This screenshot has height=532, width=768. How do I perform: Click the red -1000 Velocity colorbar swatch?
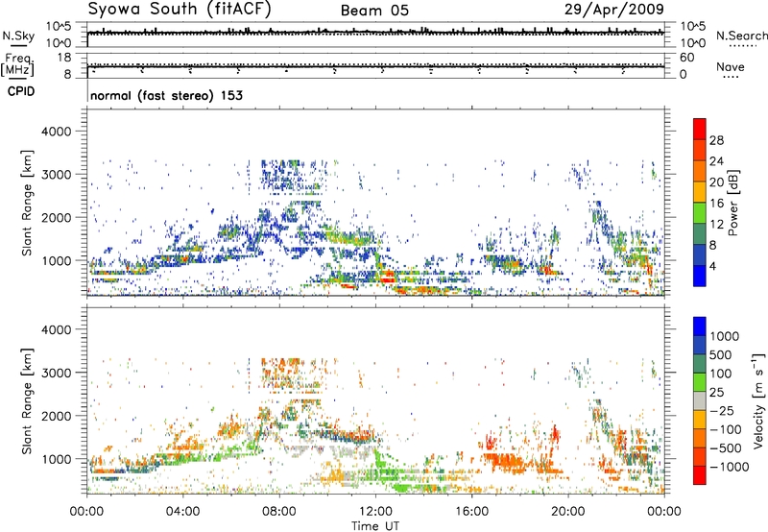(x=700, y=475)
